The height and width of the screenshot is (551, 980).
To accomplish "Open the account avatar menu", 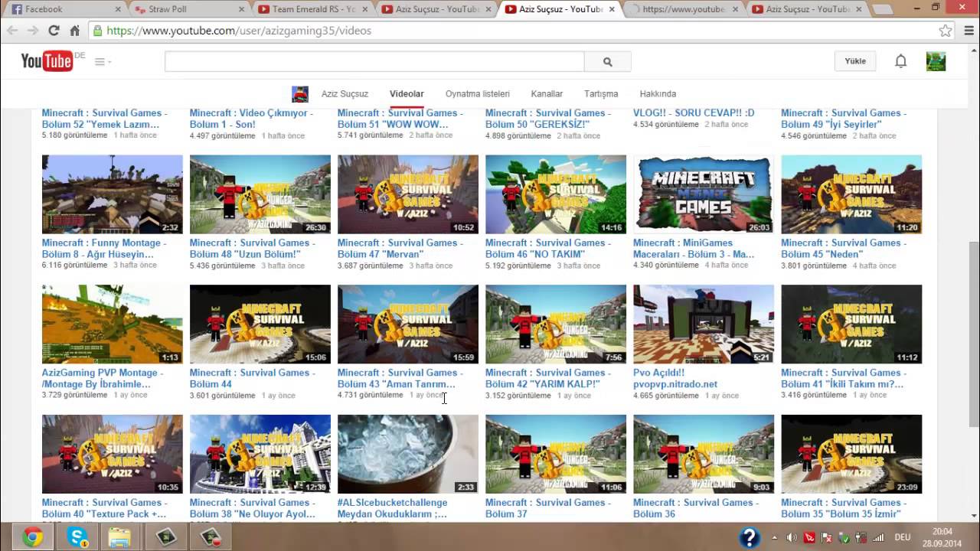I will pyautogui.click(x=936, y=61).
